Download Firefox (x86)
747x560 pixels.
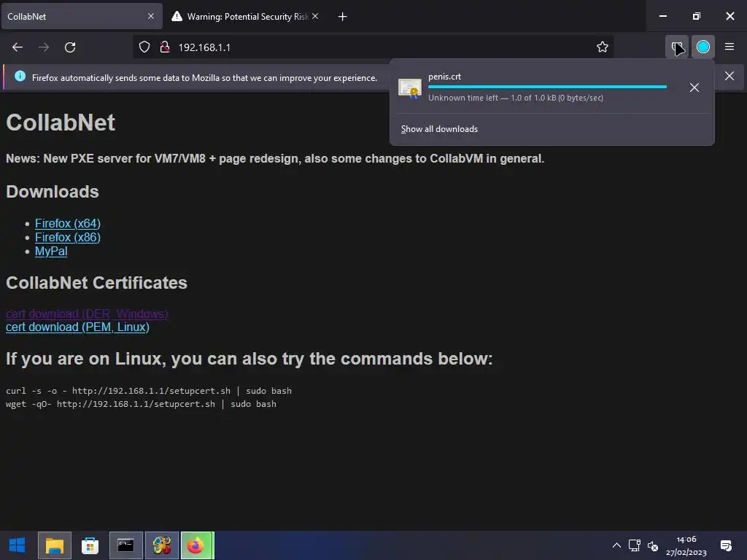pyautogui.click(x=68, y=237)
